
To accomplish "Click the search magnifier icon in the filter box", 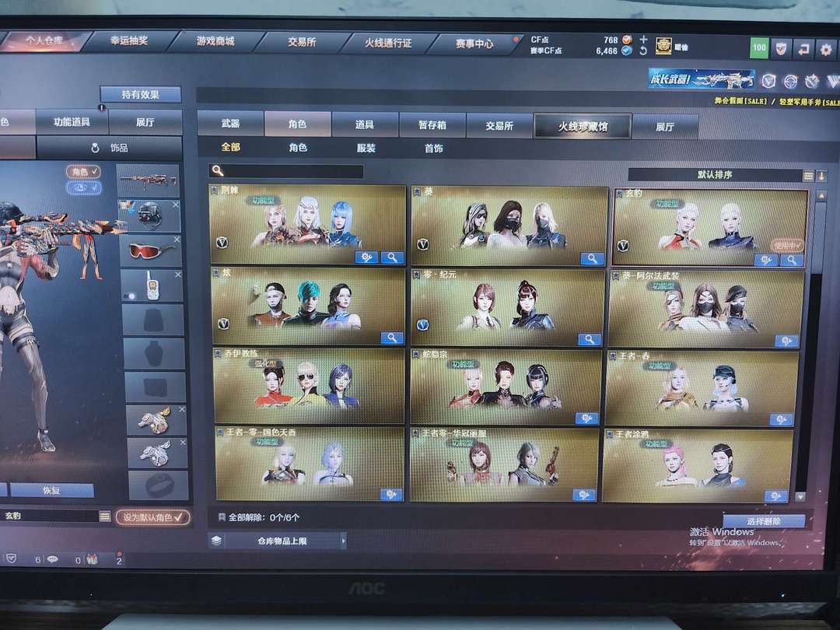I will [x=218, y=170].
